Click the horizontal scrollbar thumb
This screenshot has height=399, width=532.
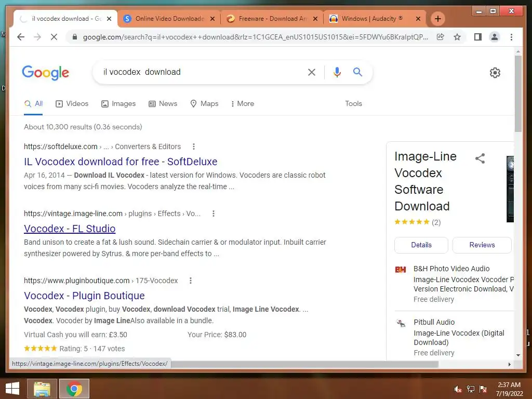tap(305, 364)
